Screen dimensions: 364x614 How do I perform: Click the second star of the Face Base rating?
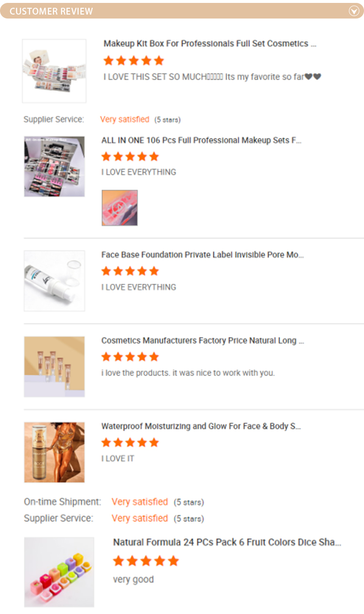pos(118,271)
